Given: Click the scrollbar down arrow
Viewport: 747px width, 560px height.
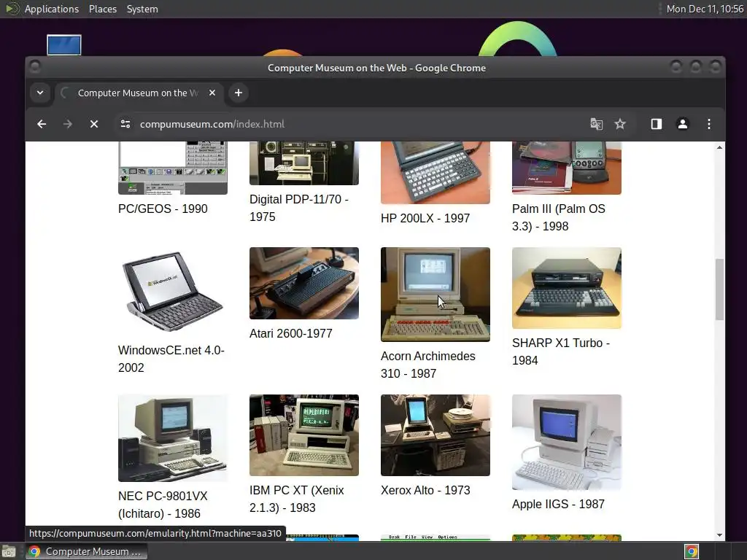Looking at the screenshot, I should pyautogui.click(x=719, y=535).
